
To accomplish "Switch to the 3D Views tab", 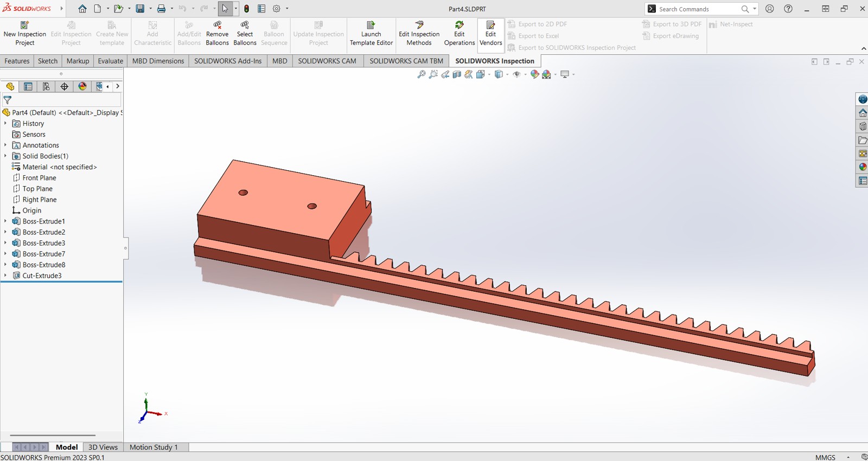I will pyautogui.click(x=103, y=447).
